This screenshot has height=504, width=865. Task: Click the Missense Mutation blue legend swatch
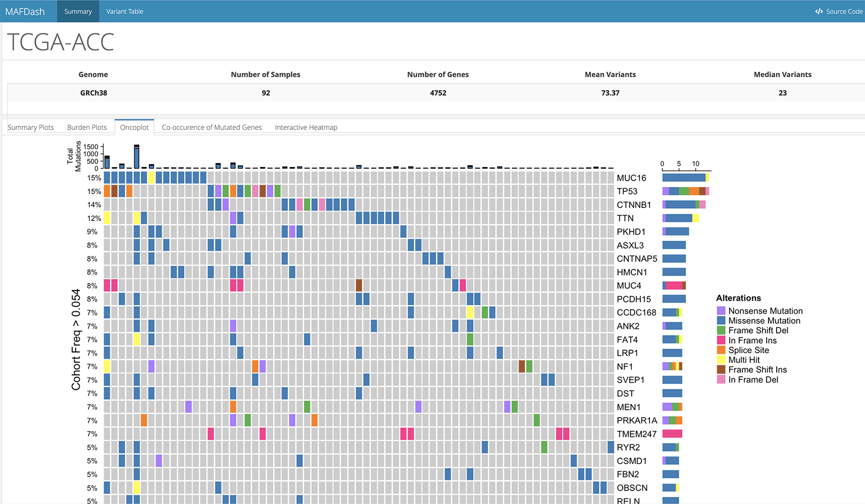tap(721, 320)
